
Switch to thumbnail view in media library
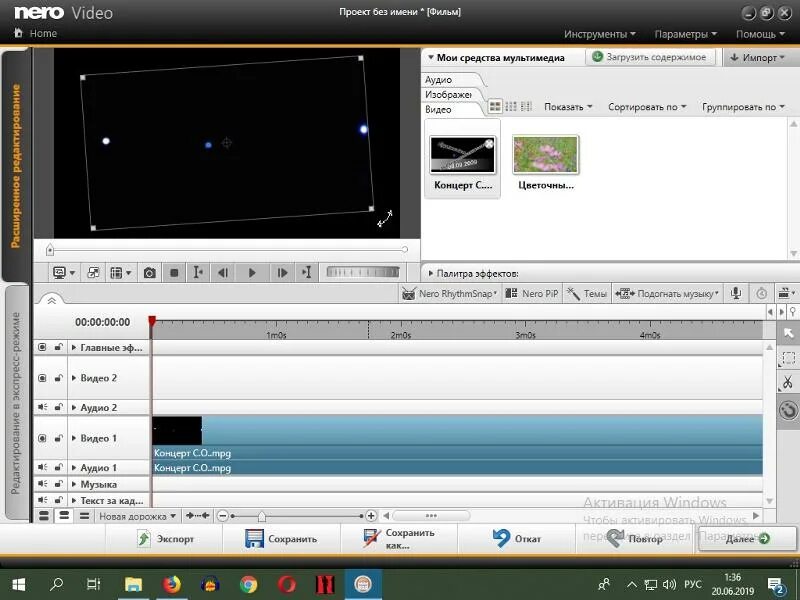click(495, 106)
